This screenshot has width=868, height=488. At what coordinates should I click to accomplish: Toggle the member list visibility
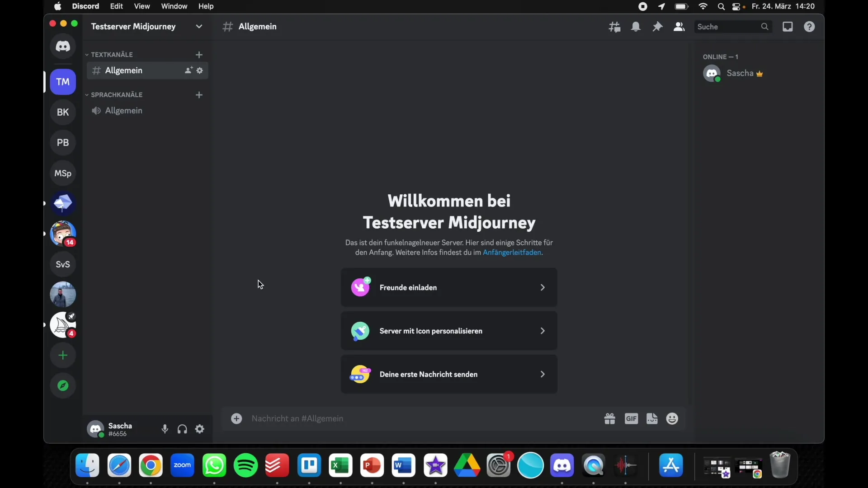(679, 27)
